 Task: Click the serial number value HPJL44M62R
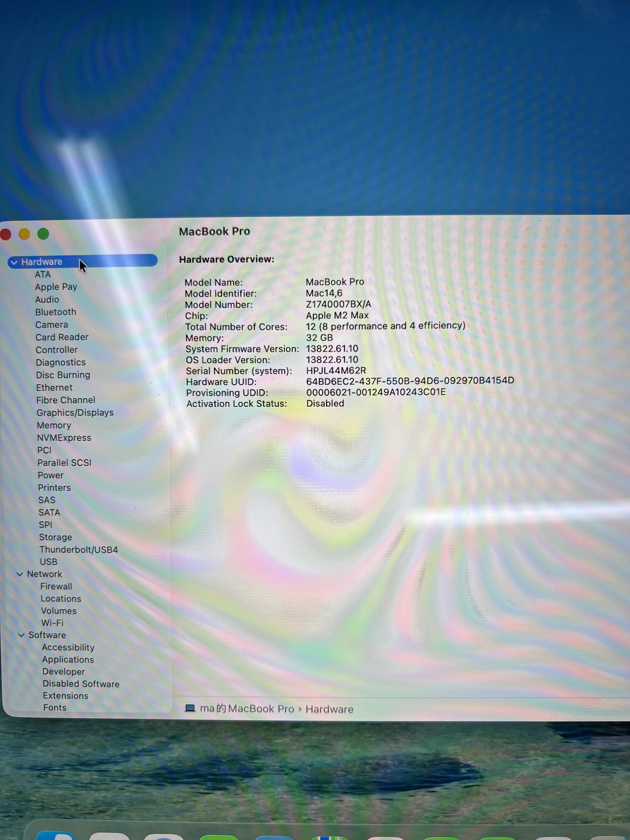[x=336, y=370]
